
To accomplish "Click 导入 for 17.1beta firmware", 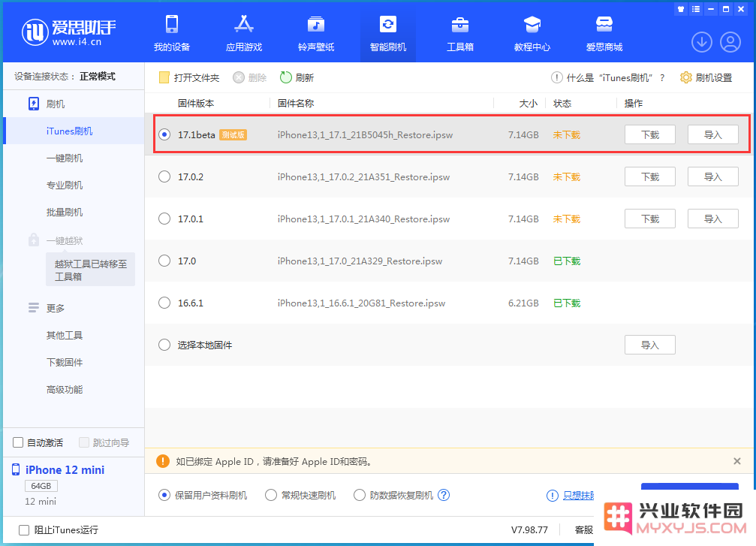I will click(x=712, y=134).
